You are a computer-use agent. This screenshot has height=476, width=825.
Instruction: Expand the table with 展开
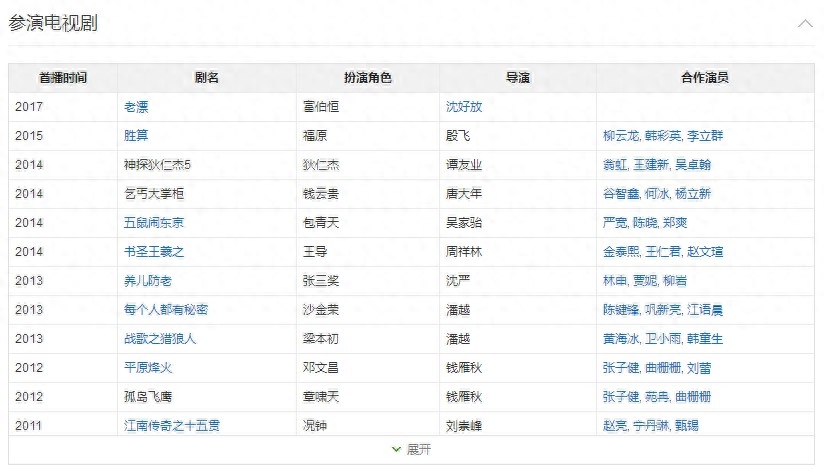coord(418,450)
